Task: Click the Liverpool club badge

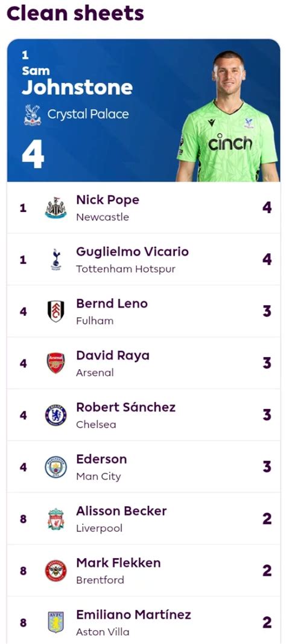Action: pos(56,519)
